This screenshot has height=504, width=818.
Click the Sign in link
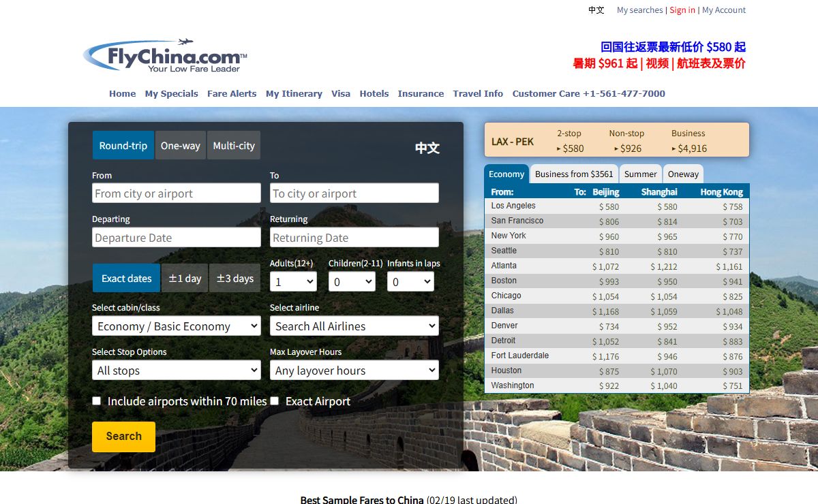coord(682,10)
